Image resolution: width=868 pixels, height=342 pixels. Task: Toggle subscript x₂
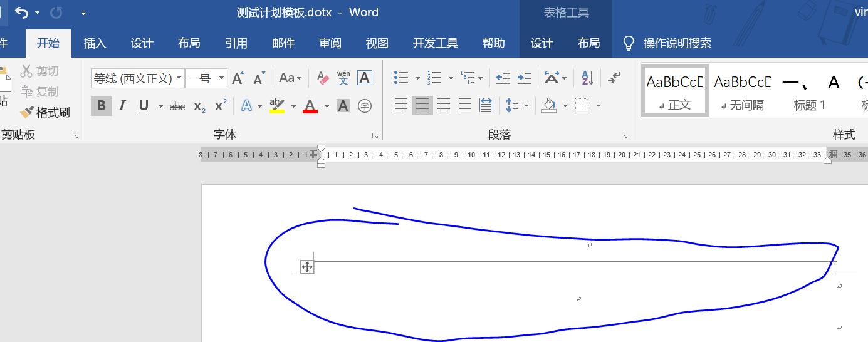pos(199,106)
